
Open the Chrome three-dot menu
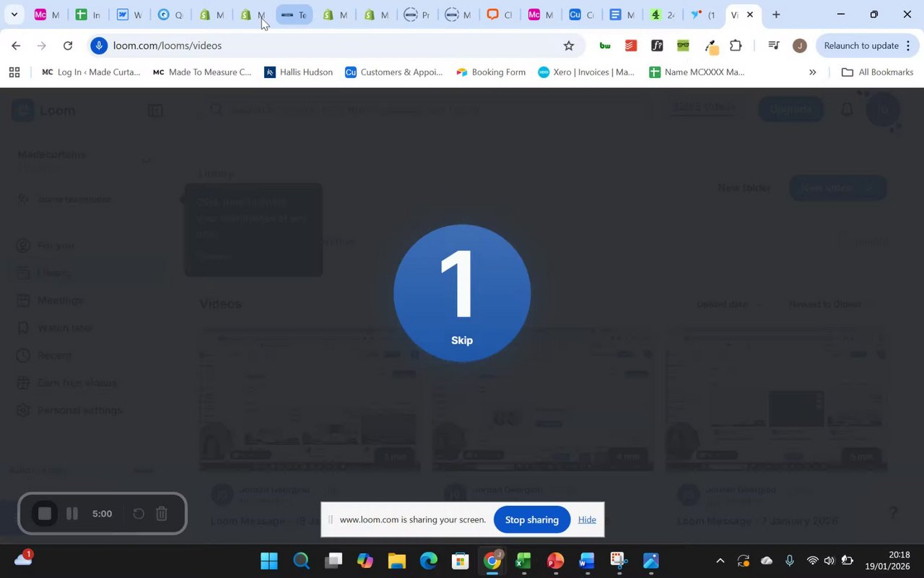(x=908, y=46)
